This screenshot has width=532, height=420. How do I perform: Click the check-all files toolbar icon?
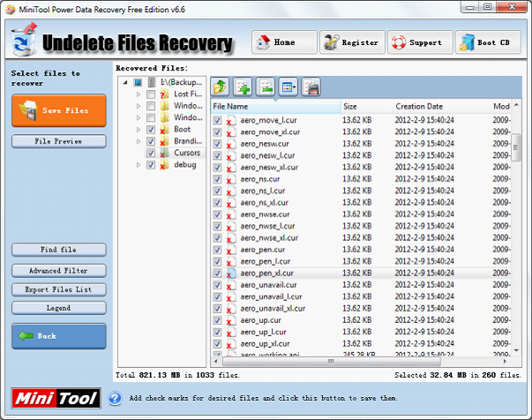coord(243,87)
